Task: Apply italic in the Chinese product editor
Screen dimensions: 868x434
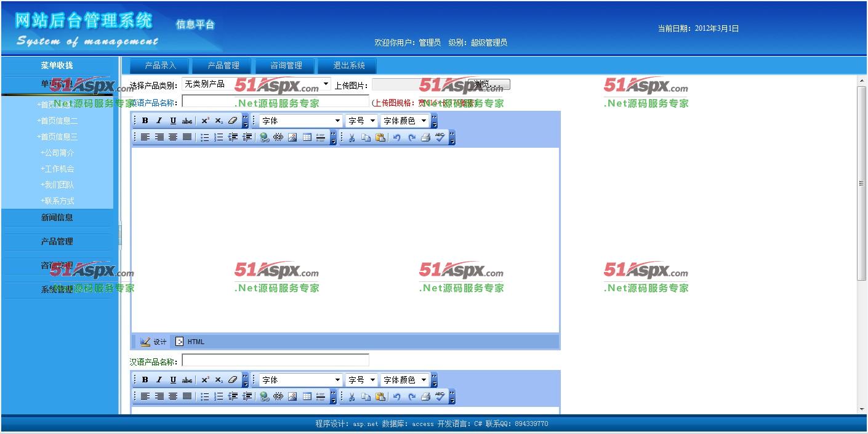Action: 159,380
